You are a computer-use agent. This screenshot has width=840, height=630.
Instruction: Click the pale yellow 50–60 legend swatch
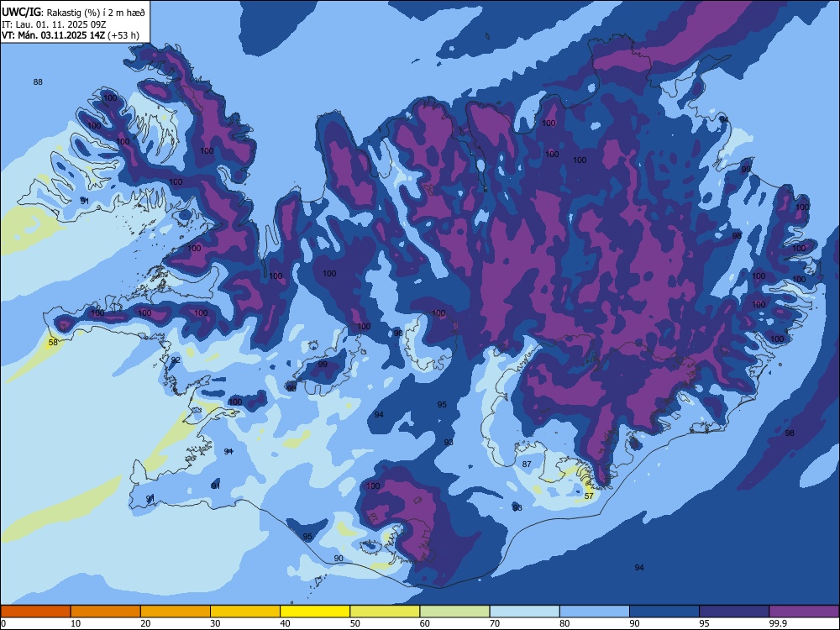pos(386,612)
